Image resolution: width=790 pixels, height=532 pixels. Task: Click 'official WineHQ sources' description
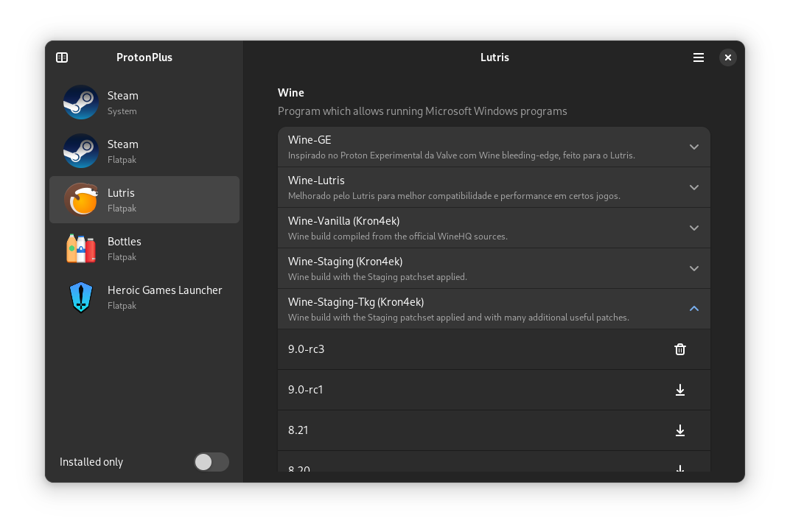pos(397,237)
